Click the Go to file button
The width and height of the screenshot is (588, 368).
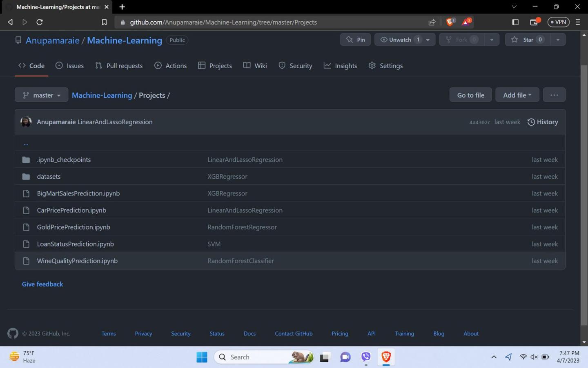(471, 95)
